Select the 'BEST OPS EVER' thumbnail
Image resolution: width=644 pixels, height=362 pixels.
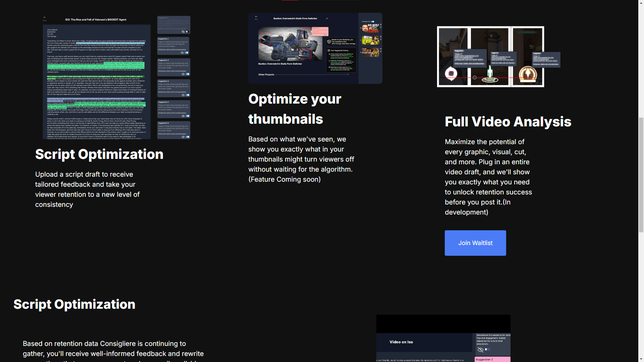coord(370,40)
